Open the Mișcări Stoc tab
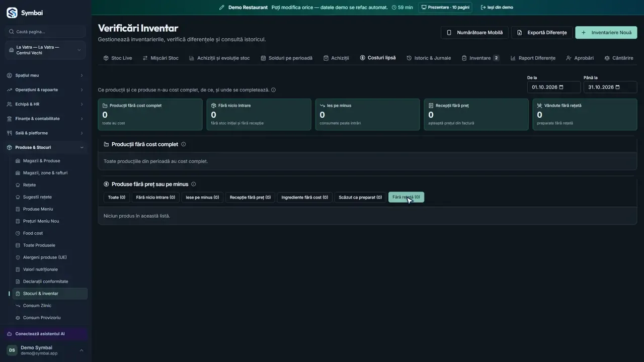Image resolution: width=644 pixels, height=362 pixels. pyautogui.click(x=160, y=58)
